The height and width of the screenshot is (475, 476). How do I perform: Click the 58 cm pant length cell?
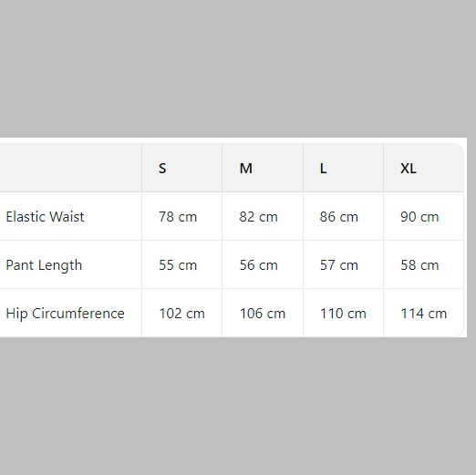coord(423,264)
